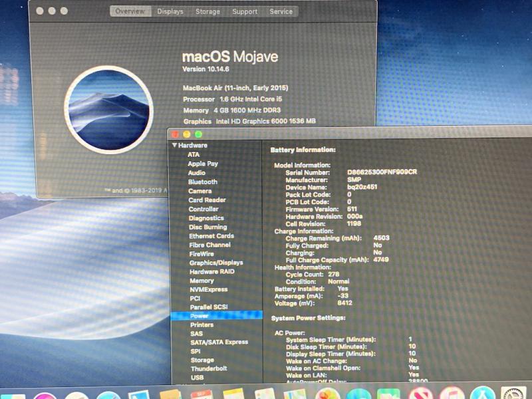Select FireWire in the hardware list
Image resolution: width=532 pixels, height=399 pixels.
[201, 254]
